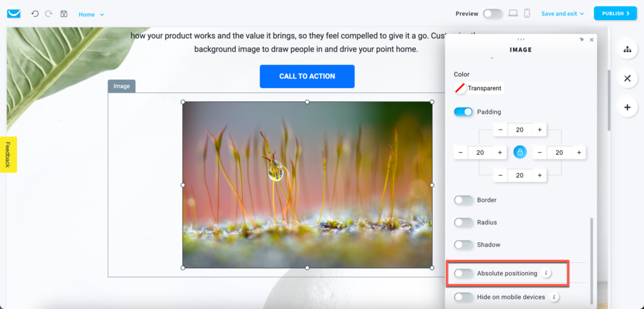Screen dimensions: 644x309
Task: Click the redo arrow icon
Action: click(49, 14)
